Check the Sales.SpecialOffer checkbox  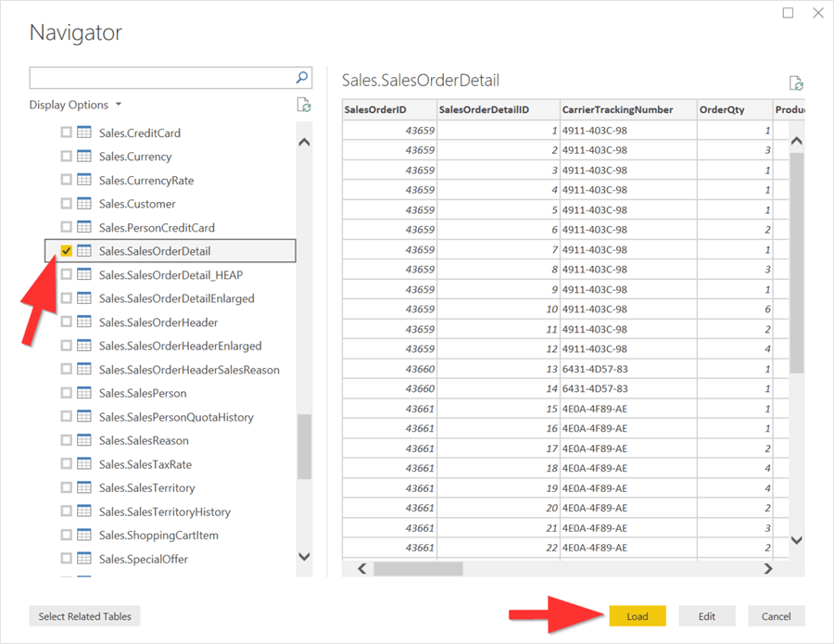(66, 559)
